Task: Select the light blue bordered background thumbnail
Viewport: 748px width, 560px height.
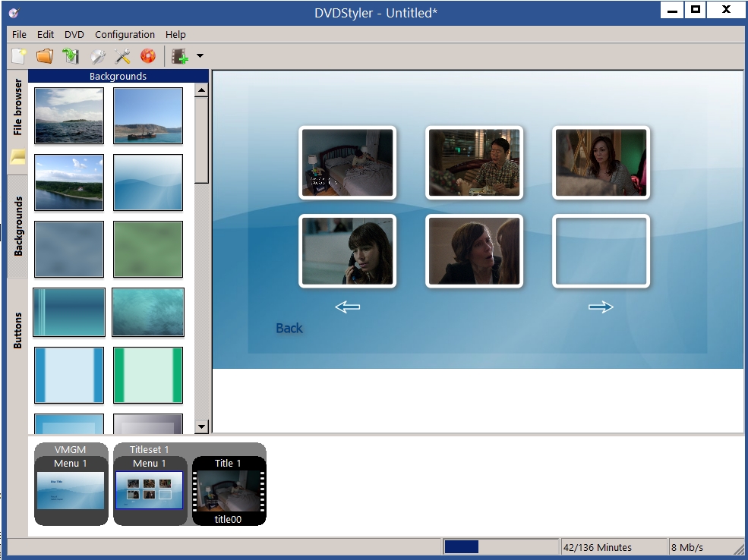Action: pos(68,375)
